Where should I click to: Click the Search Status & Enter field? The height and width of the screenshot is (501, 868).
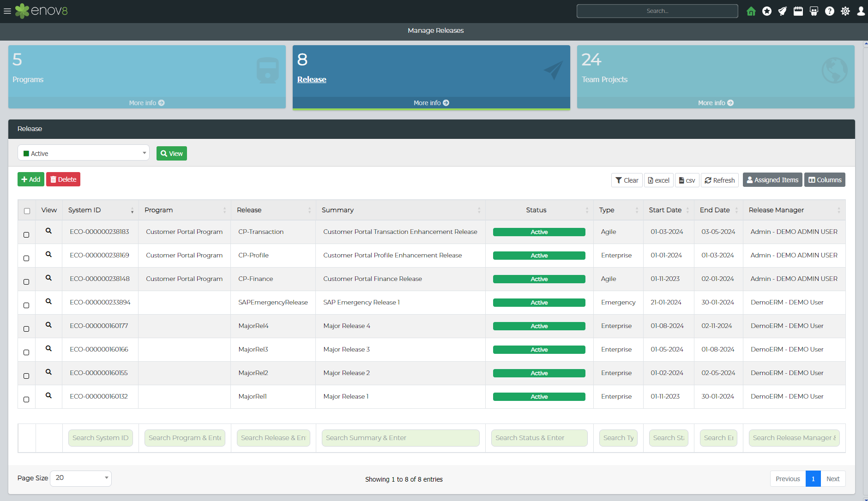click(539, 438)
